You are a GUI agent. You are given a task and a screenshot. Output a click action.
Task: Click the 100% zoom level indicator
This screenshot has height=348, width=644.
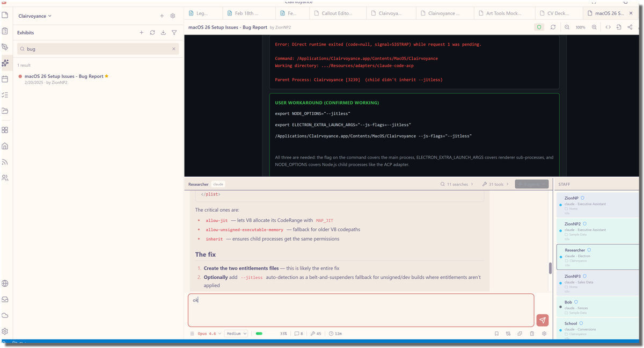tap(580, 27)
